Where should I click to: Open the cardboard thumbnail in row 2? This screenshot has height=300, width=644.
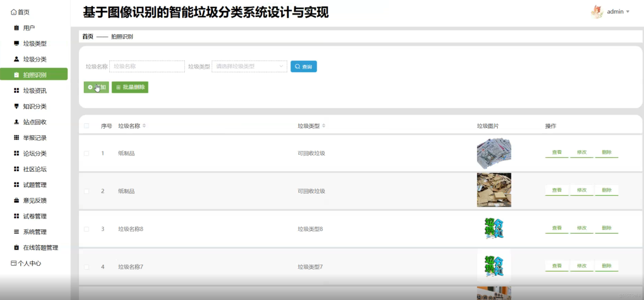pos(494,190)
